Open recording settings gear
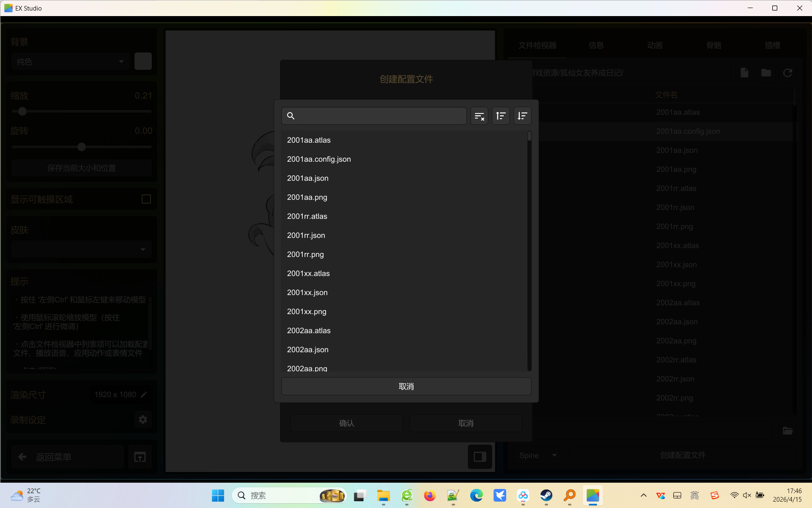Image resolution: width=812 pixels, height=508 pixels. 143,420
